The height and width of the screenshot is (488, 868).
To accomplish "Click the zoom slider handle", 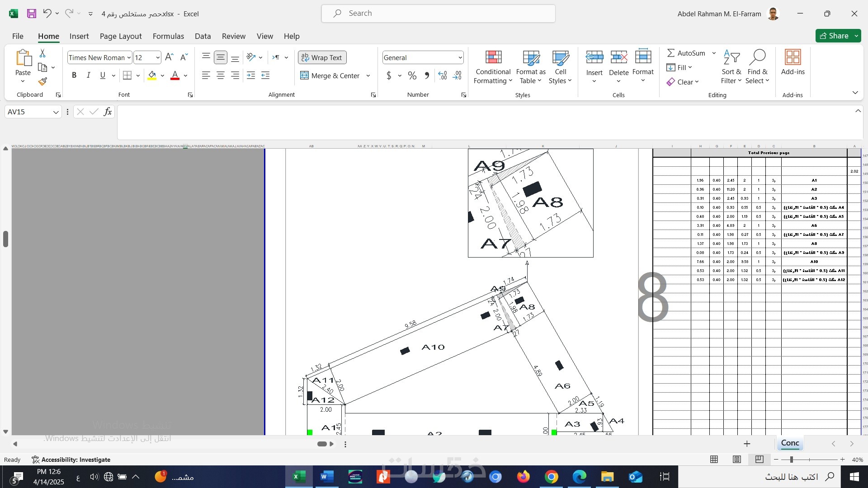I will [x=791, y=460].
